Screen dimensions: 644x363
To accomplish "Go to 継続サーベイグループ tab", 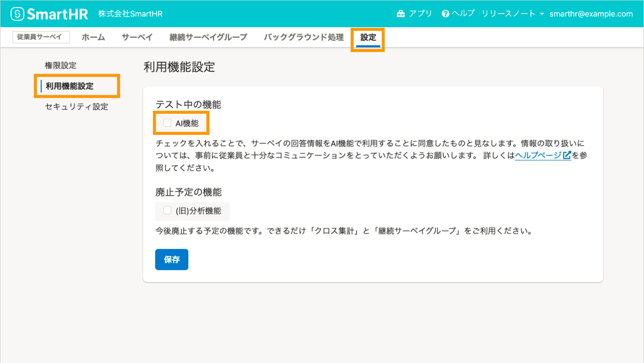I will (x=208, y=37).
